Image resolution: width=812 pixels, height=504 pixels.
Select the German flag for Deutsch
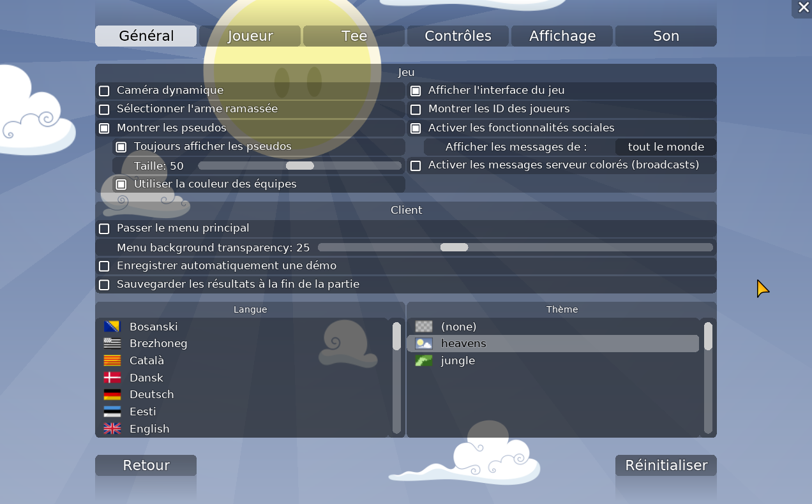coord(112,395)
